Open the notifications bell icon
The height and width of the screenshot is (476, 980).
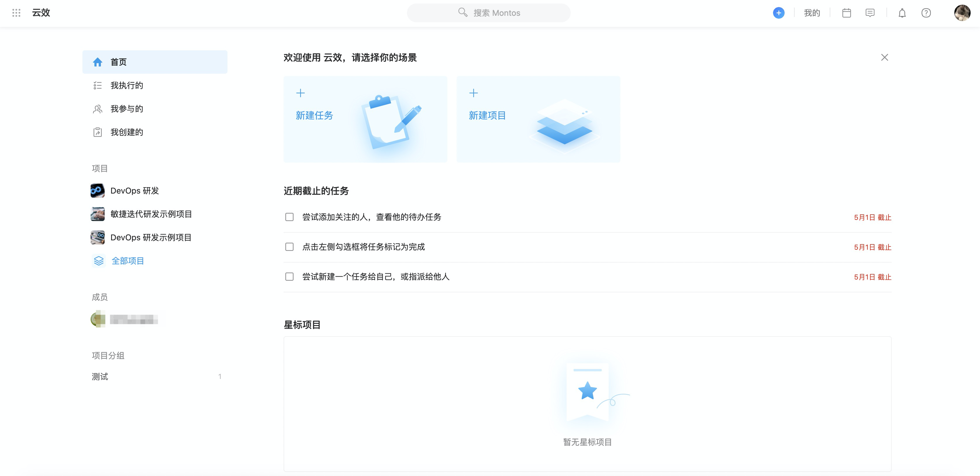coord(902,13)
